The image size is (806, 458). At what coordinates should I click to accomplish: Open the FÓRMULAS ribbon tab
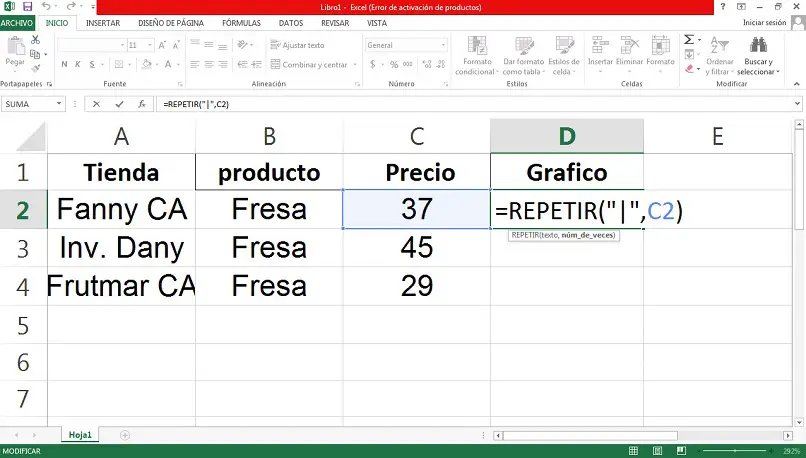(243, 22)
